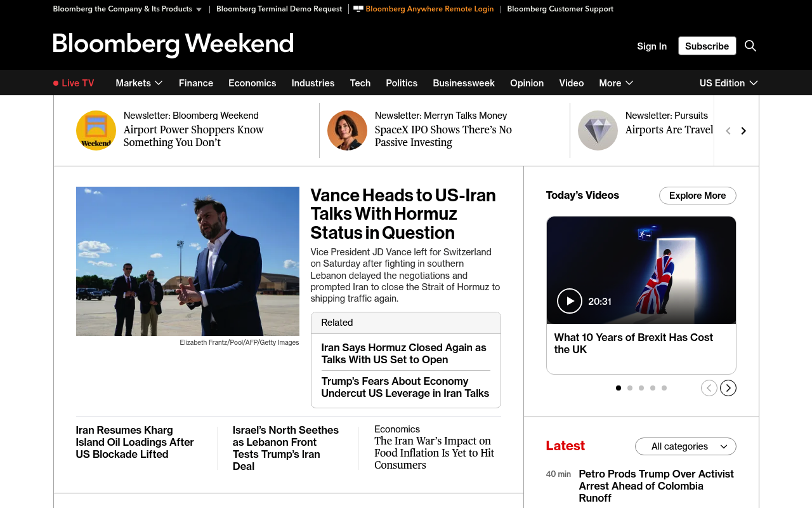Open Airport Power Shoppers newsletter headline
The image size is (812, 508).
pyautogui.click(x=193, y=136)
